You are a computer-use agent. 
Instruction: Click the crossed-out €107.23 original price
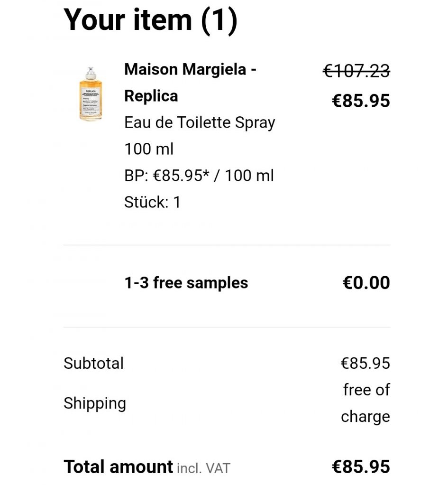point(357,71)
